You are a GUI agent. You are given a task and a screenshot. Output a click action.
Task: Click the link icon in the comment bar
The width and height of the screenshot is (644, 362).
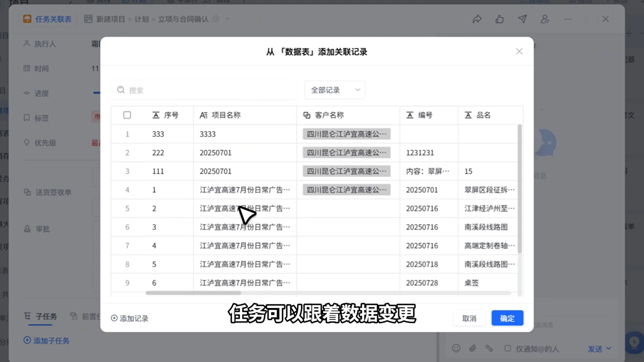(x=489, y=348)
